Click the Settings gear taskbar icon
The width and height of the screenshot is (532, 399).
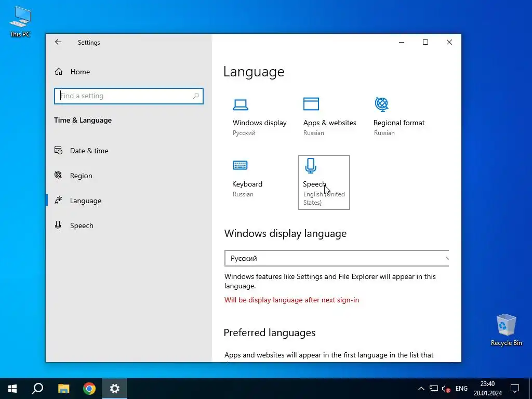tap(115, 389)
